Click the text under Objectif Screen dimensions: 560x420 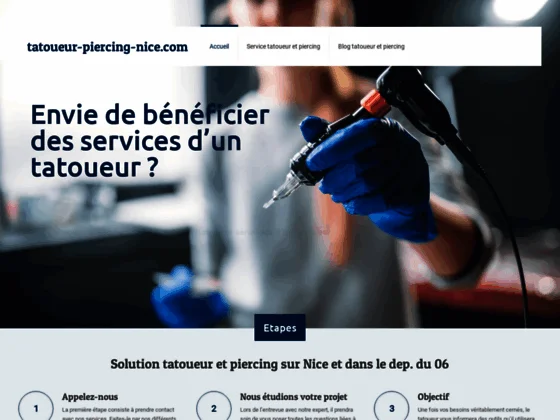pyautogui.click(x=475, y=414)
